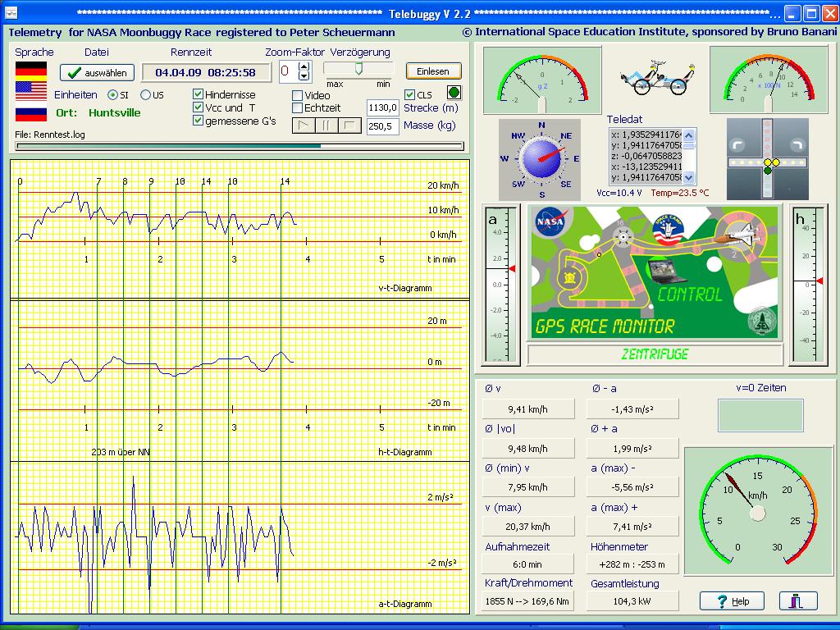Enable the Echtzeit checkbox
The width and height of the screenshot is (840, 630).
pyautogui.click(x=297, y=107)
